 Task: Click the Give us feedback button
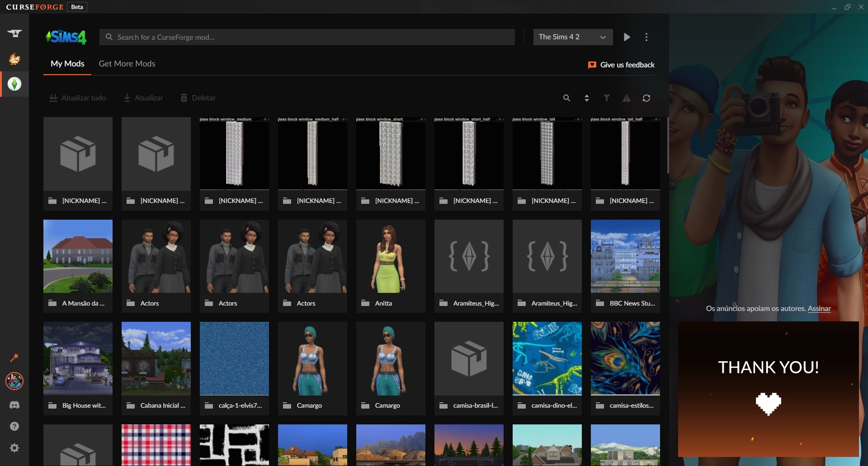(621, 65)
